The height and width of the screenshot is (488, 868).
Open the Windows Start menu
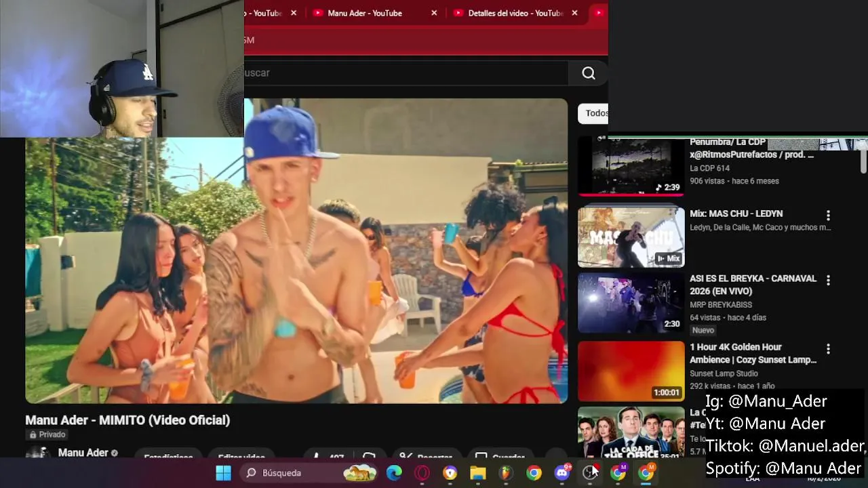223,472
